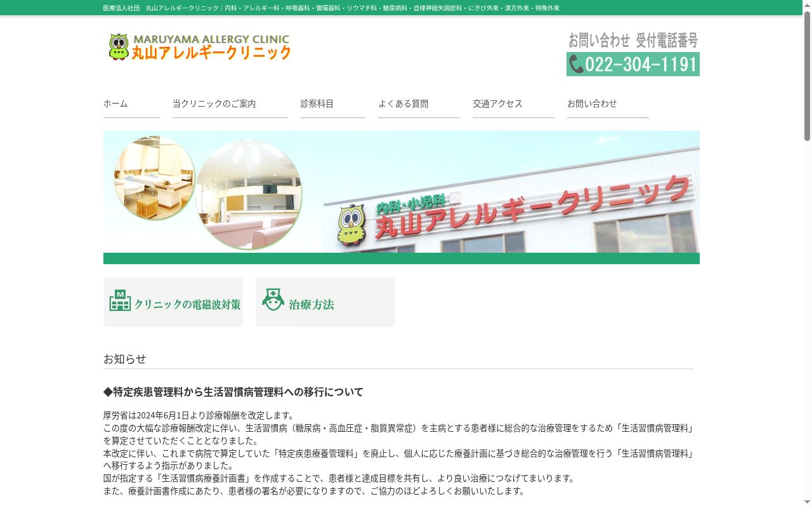Click the telephone handset icon
Viewport: 812px width, 508px height.
coord(576,64)
